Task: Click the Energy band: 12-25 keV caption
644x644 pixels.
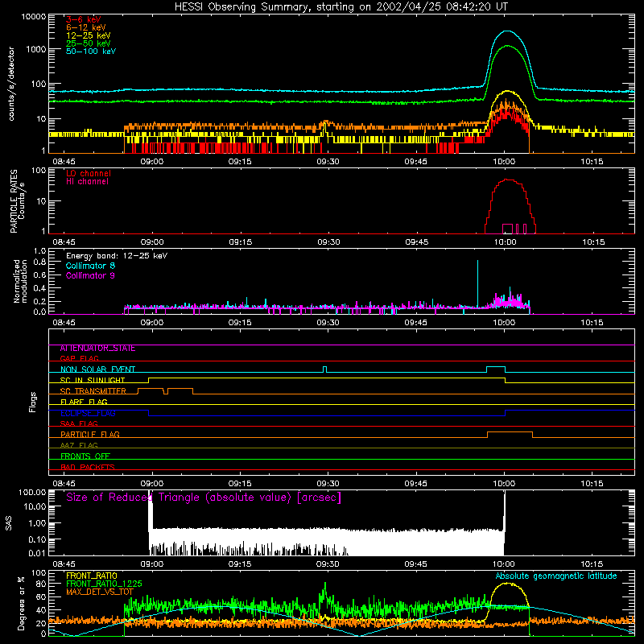Action: [117, 256]
